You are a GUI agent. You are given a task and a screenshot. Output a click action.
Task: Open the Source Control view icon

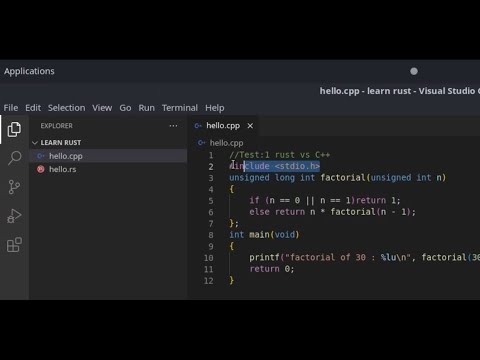14,187
